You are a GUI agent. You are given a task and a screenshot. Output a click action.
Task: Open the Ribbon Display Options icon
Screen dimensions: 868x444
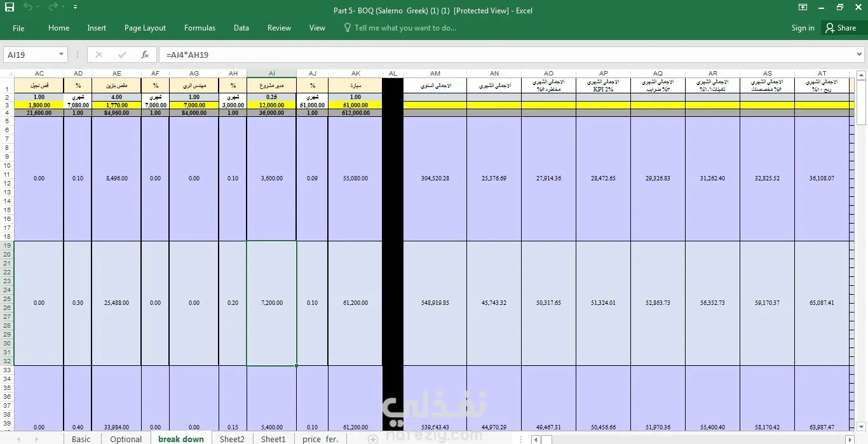click(803, 7)
